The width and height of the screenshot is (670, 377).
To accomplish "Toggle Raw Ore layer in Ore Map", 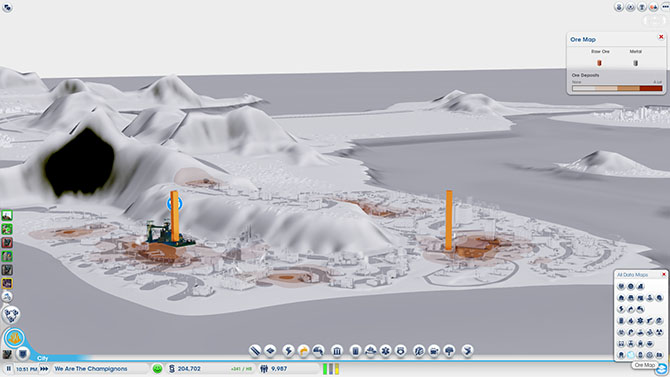I will (x=599, y=63).
